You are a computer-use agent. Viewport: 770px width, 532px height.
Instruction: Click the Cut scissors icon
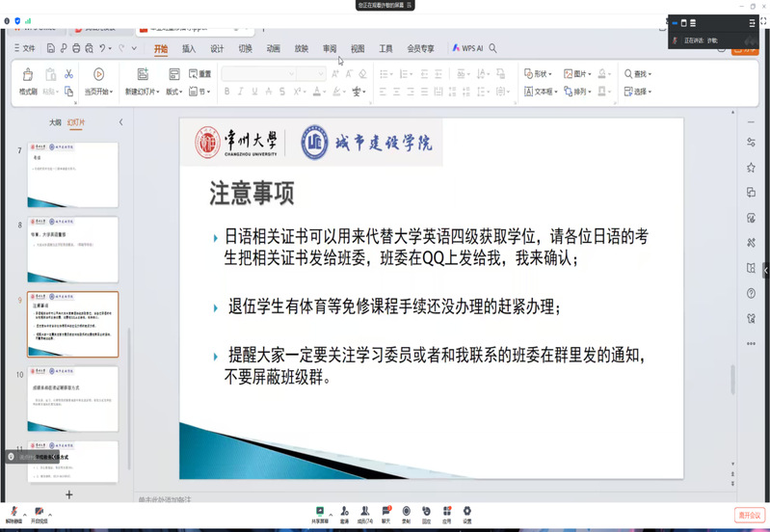(68, 74)
